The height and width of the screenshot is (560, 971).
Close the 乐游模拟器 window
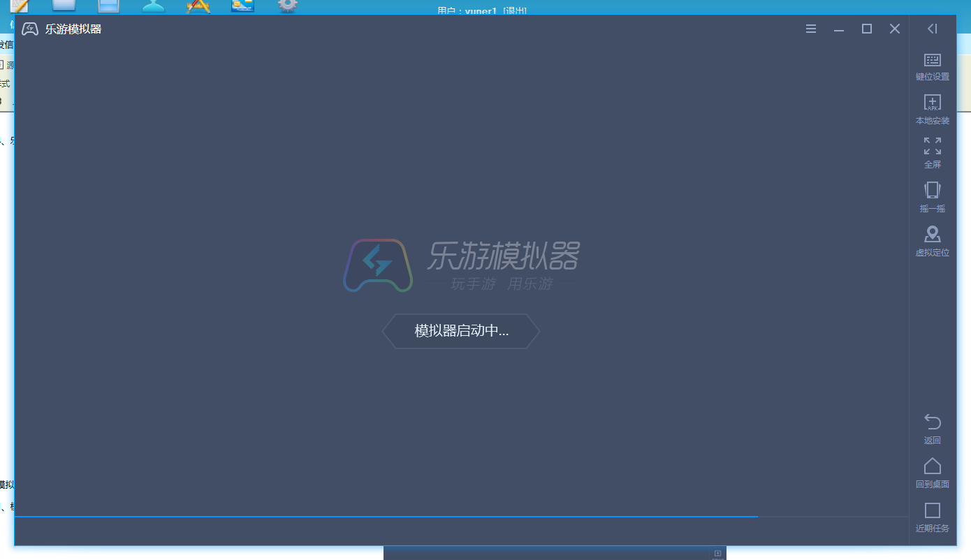(895, 29)
